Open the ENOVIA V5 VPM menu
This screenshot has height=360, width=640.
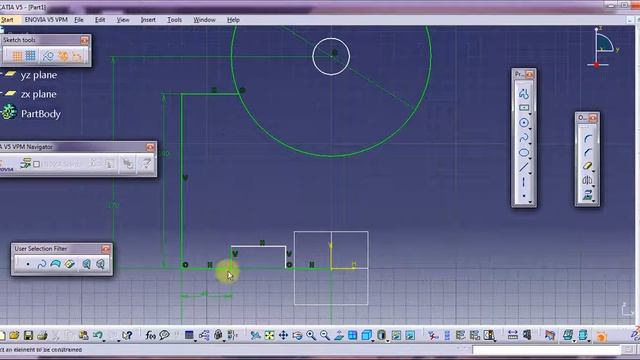click(x=46, y=20)
